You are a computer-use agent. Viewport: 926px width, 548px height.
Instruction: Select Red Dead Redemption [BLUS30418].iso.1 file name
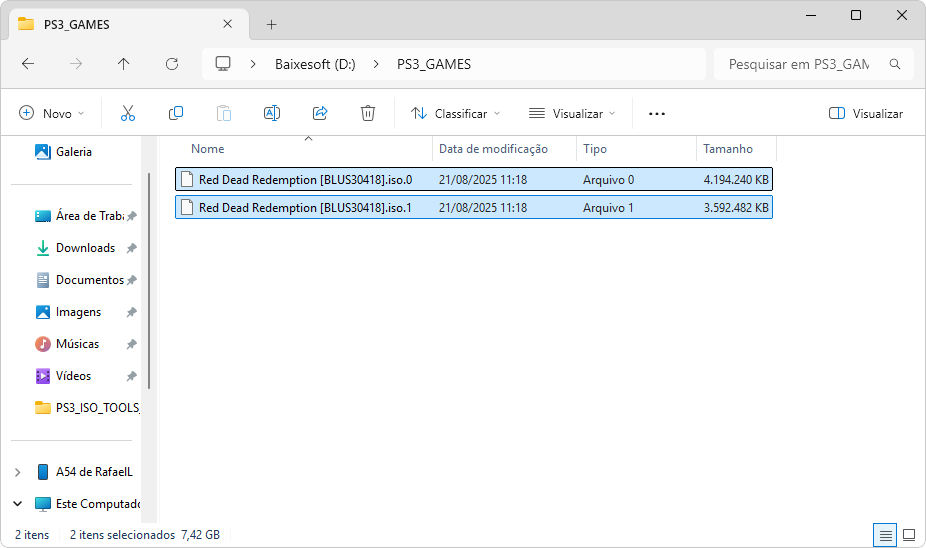(305, 207)
